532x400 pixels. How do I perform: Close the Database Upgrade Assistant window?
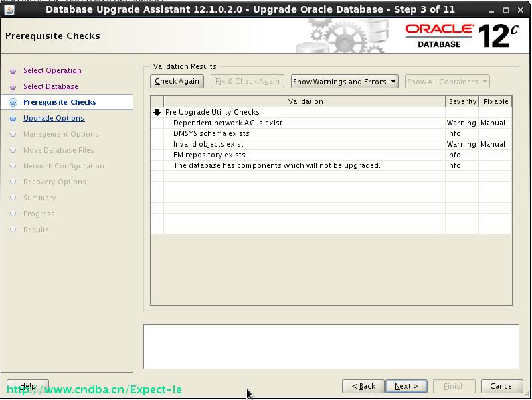[x=521, y=10]
